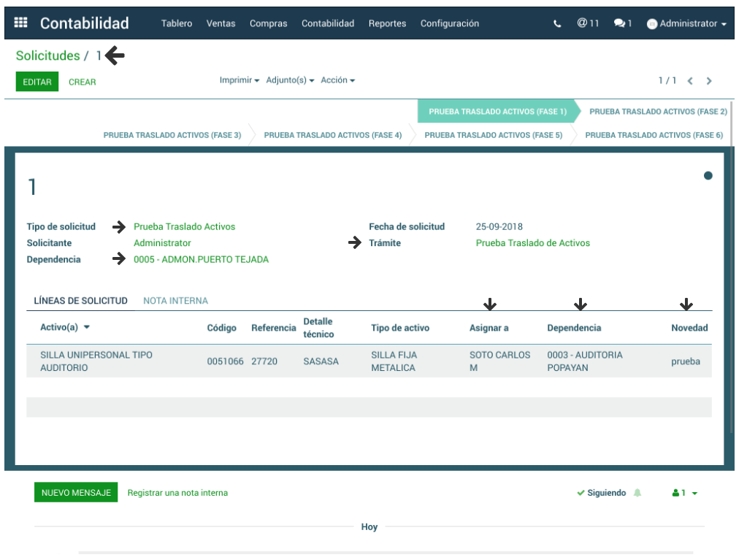Open the apps grid menu icon
747x560 pixels.
click(x=21, y=23)
